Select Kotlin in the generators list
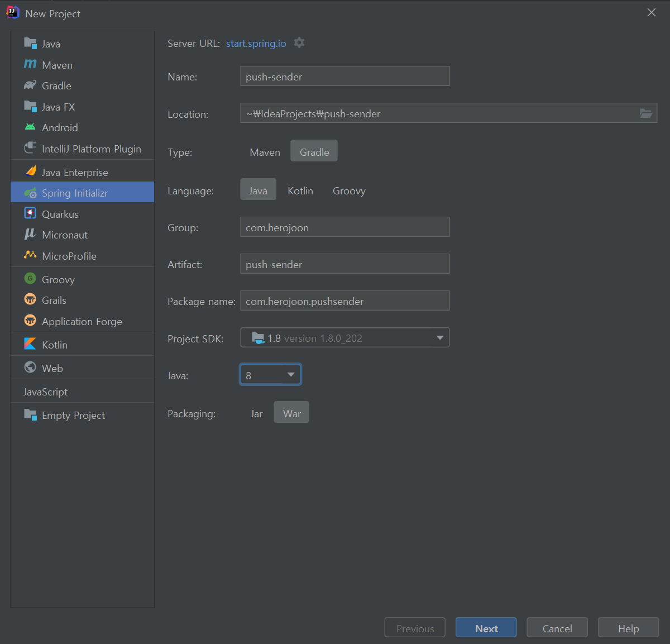The image size is (670, 644). tap(82, 345)
